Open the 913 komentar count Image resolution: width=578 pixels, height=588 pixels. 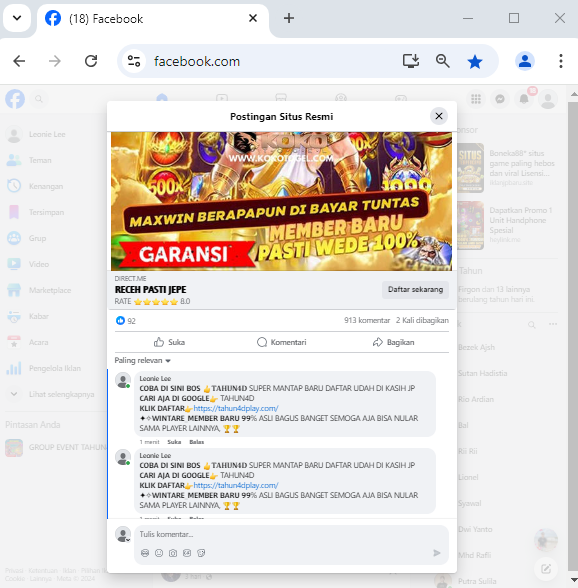click(367, 320)
